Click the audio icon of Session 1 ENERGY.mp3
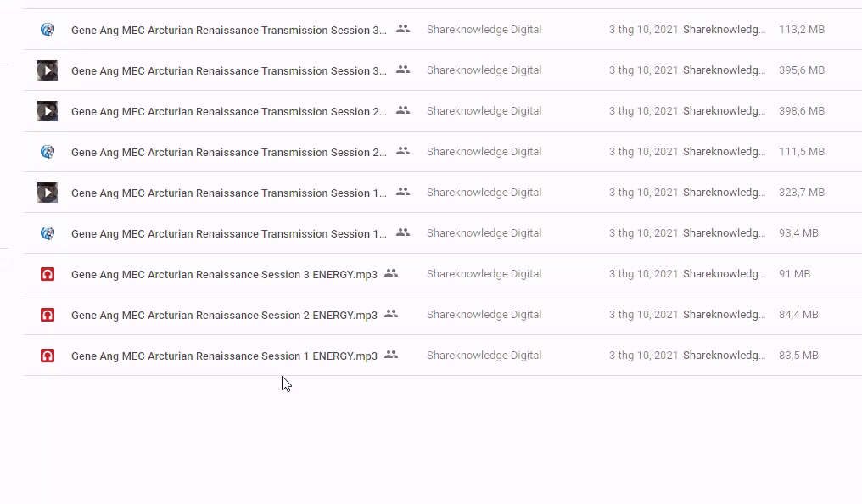The width and height of the screenshot is (862, 504). (48, 356)
